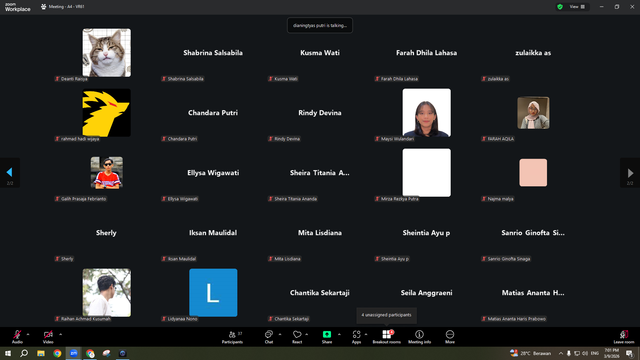Viewport: 640px width, 360px height.
Task: Open the Windows Start menu
Action: [8, 353]
